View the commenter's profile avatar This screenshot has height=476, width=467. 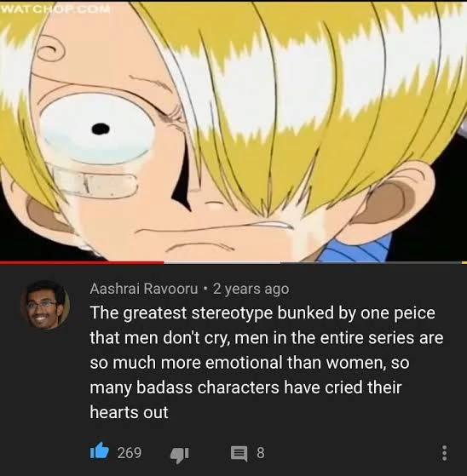pyautogui.click(x=45, y=305)
